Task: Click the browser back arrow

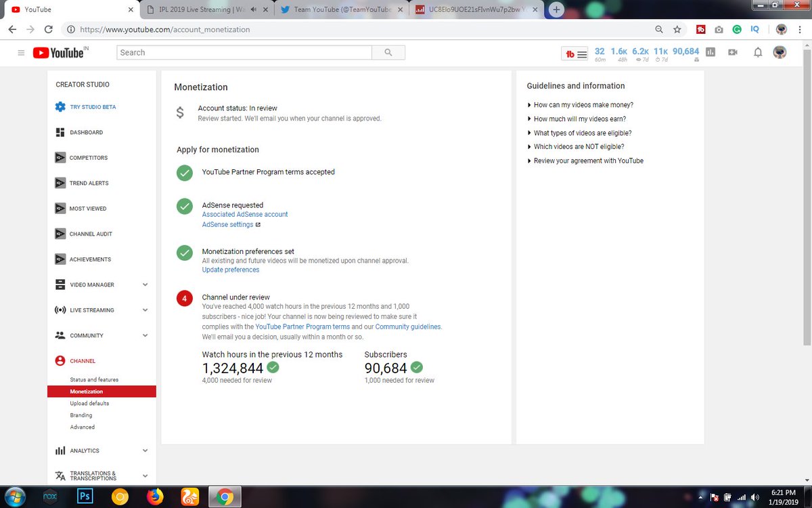Action: point(12,30)
